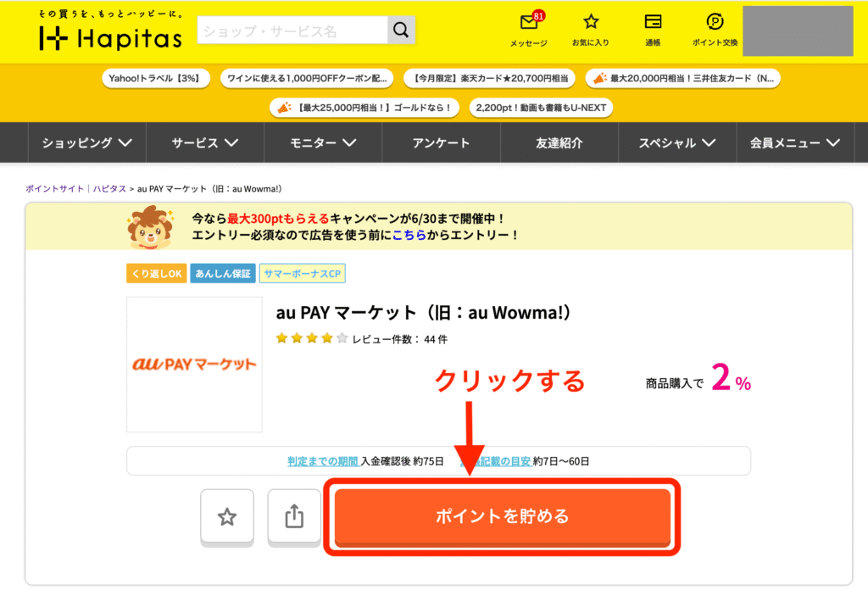868x596 pixels.
Task: Expand the スペシャル menu
Action: (x=677, y=143)
